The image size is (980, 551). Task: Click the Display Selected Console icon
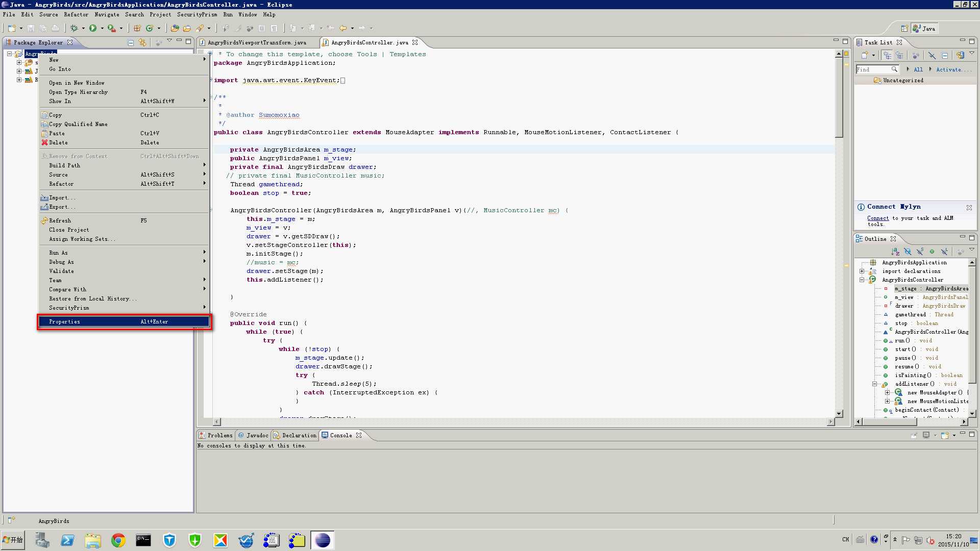(x=926, y=435)
